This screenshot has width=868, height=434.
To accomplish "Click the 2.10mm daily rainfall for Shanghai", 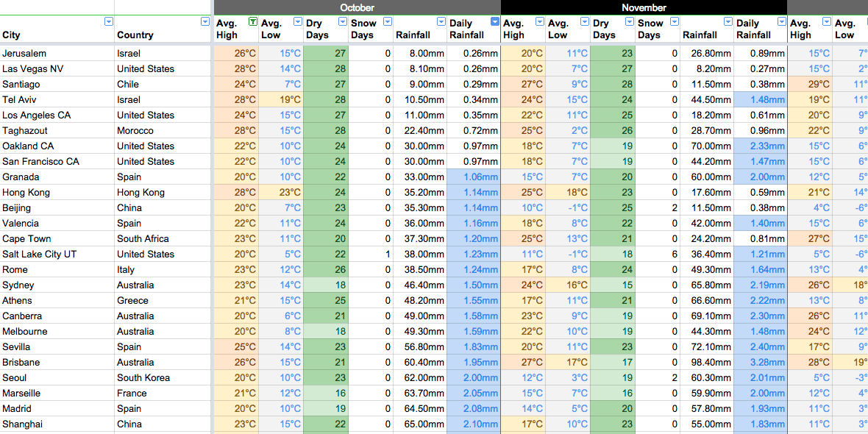I will point(473,424).
